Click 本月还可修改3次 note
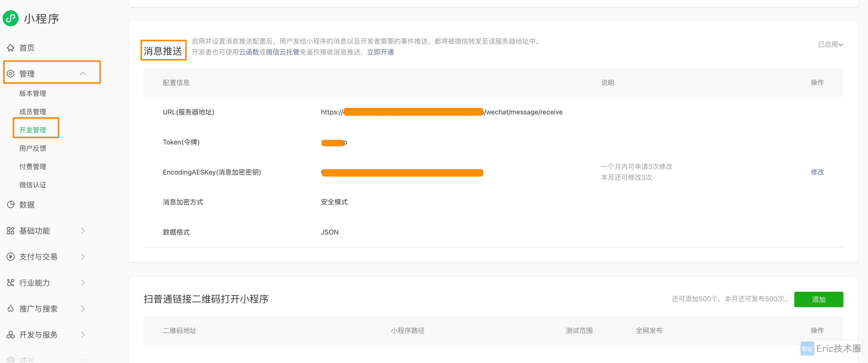The height and width of the screenshot is (363, 868). 626,177
